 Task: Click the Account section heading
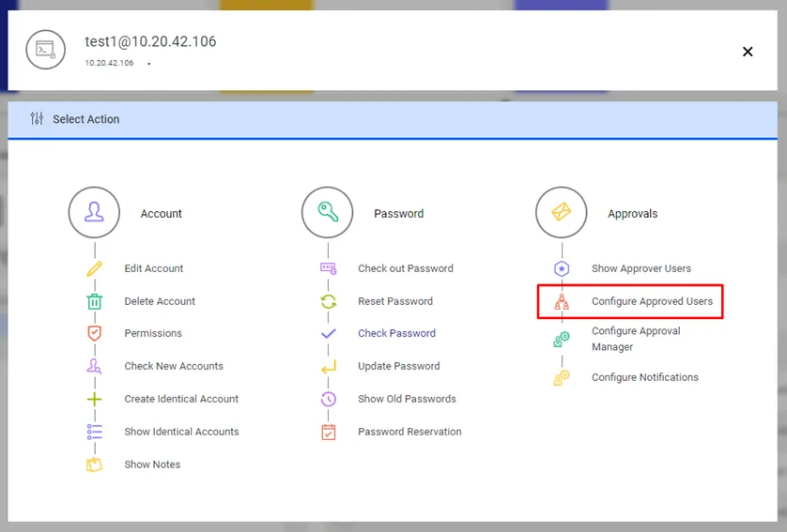[x=162, y=214]
